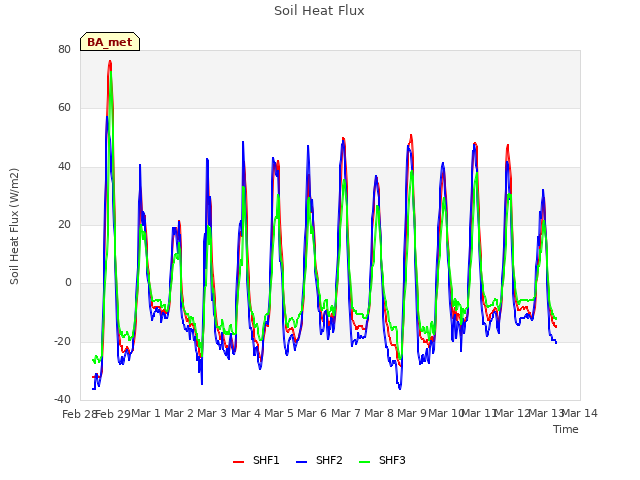
Task: Click the lowest blue dip near Mar 9
Action: pyautogui.click(x=400, y=388)
